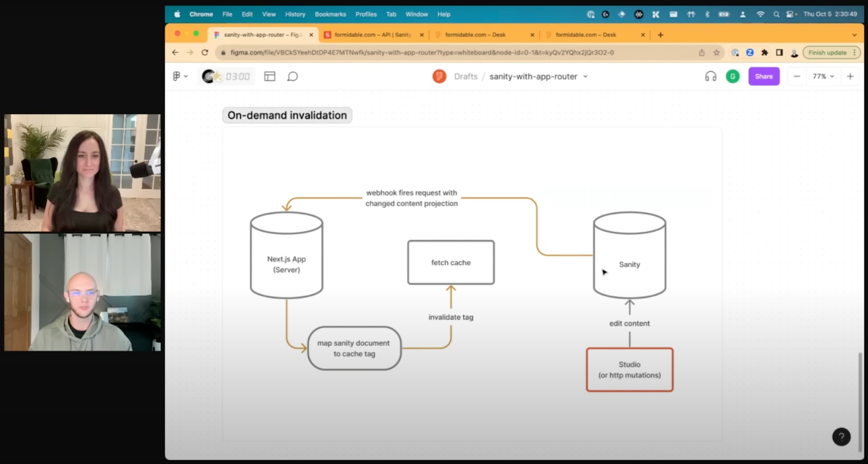Screen dimensions: 868x464
Task: Bookmark this page with the star icon
Action: (x=717, y=53)
